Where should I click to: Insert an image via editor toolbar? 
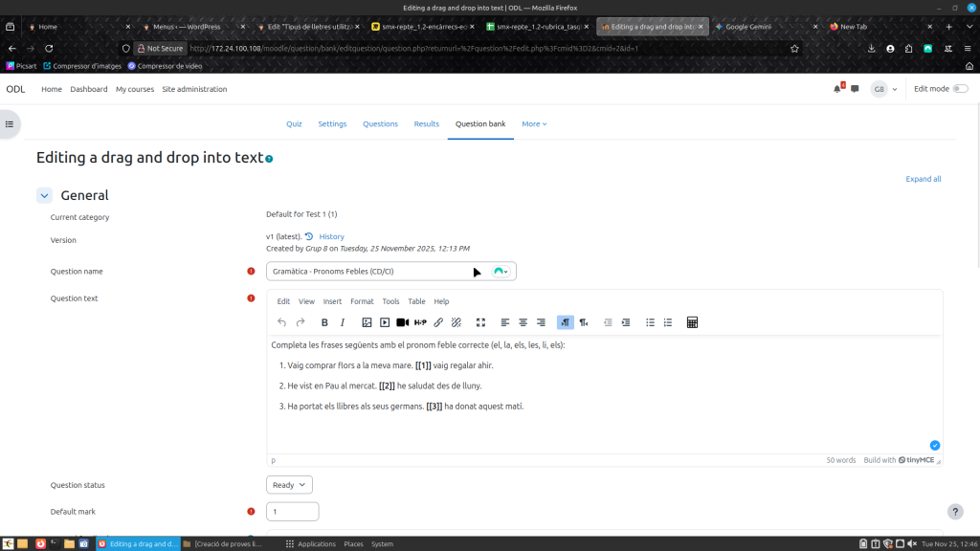pyautogui.click(x=367, y=322)
